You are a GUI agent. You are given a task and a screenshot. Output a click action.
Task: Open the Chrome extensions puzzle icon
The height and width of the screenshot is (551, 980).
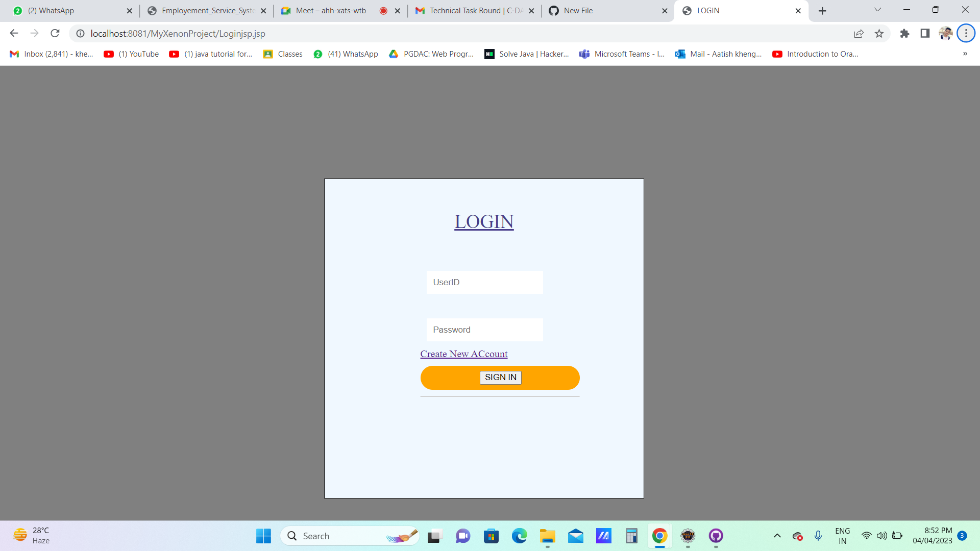pos(904,33)
